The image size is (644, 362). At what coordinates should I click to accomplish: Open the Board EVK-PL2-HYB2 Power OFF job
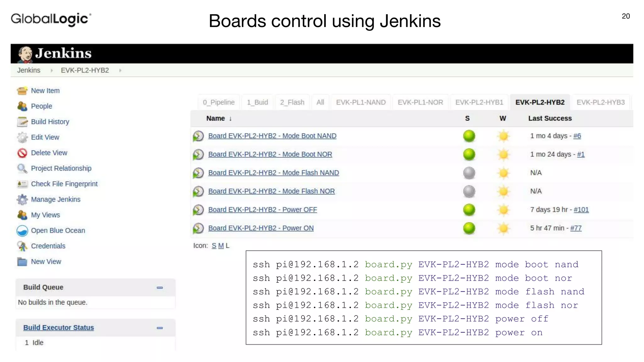(263, 210)
